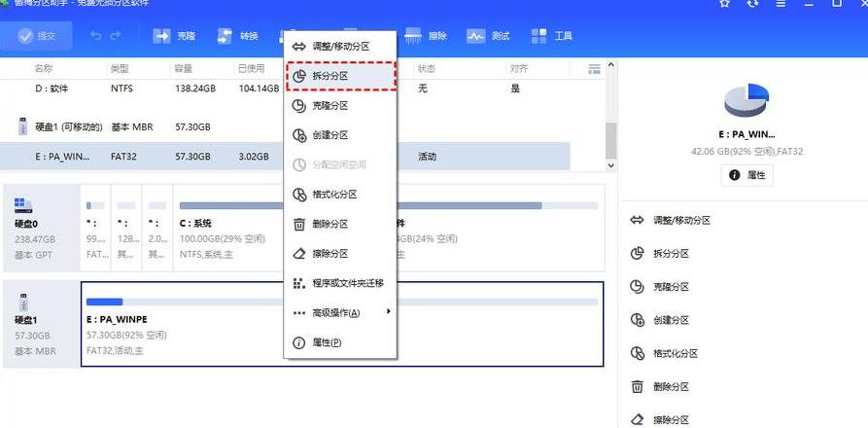868x428 pixels.
Task: Open the 擦除 (Wipe) toolbar tool
Action: [427, 36]
